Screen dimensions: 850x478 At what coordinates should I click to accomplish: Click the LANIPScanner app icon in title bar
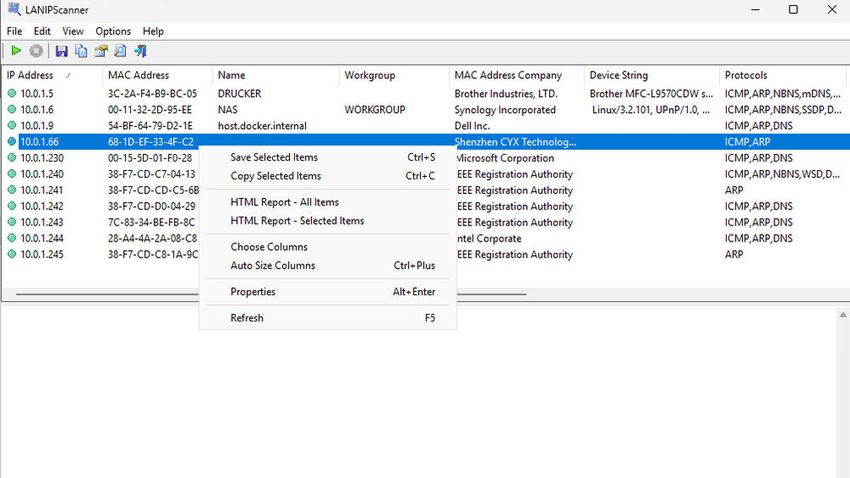pos(14,10)
